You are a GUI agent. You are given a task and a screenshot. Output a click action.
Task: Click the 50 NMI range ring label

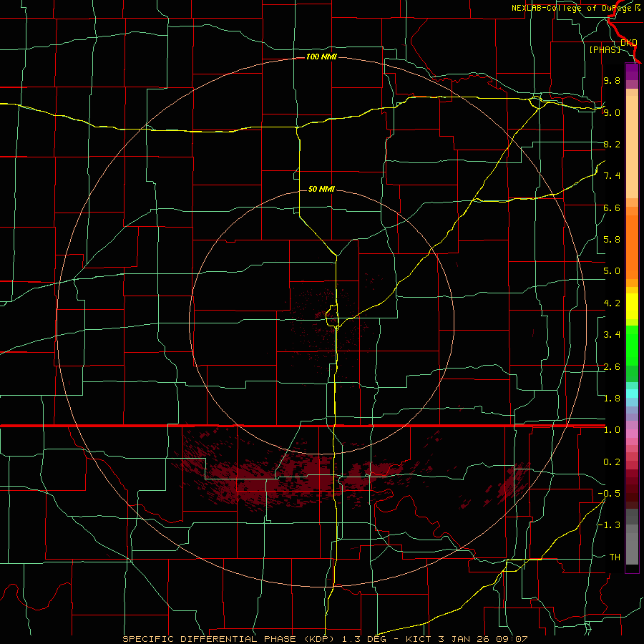[321, 189]
